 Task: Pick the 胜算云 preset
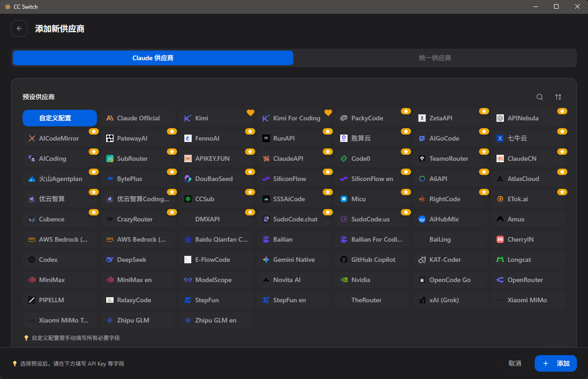click(372, 138)
